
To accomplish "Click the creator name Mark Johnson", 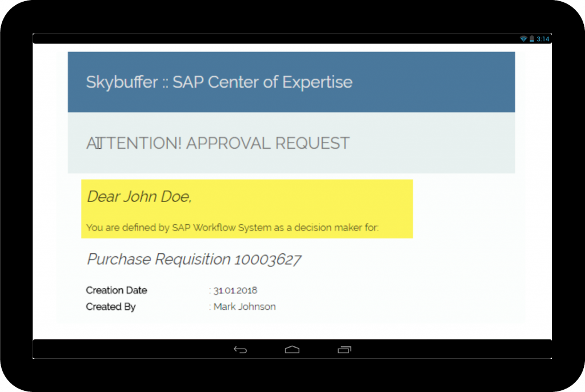I will (245, 306).
